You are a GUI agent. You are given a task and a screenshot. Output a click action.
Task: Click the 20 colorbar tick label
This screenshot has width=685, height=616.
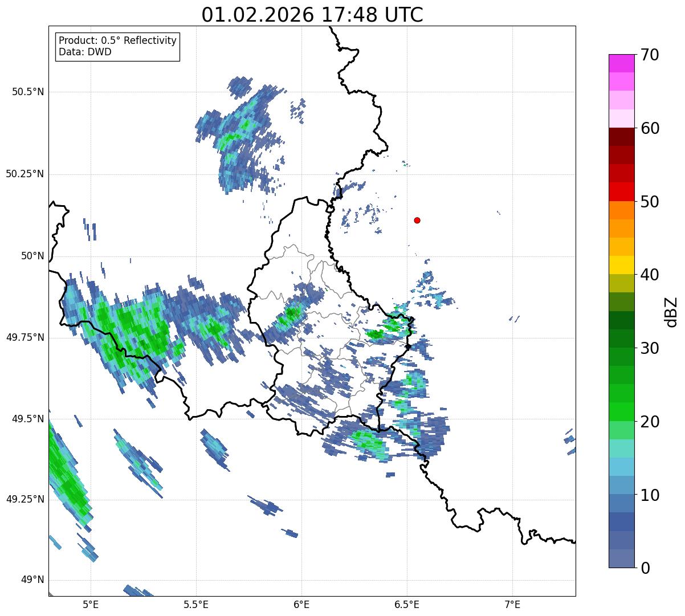coord(650,422)
